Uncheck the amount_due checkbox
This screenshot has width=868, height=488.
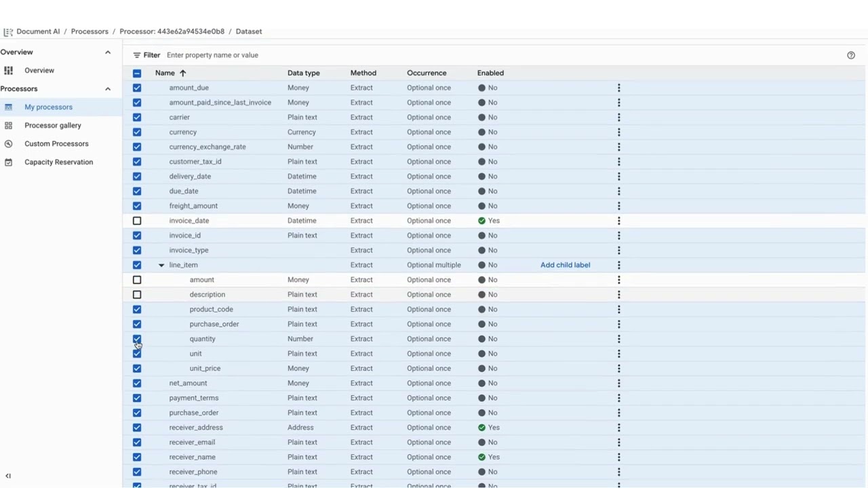tap(137, 87)
